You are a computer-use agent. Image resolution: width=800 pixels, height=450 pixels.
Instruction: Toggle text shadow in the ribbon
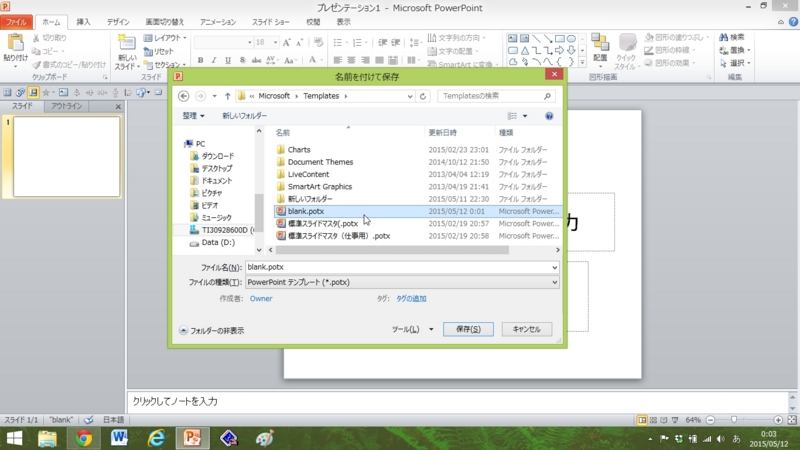pyautogui.click(x=242, y=60)
